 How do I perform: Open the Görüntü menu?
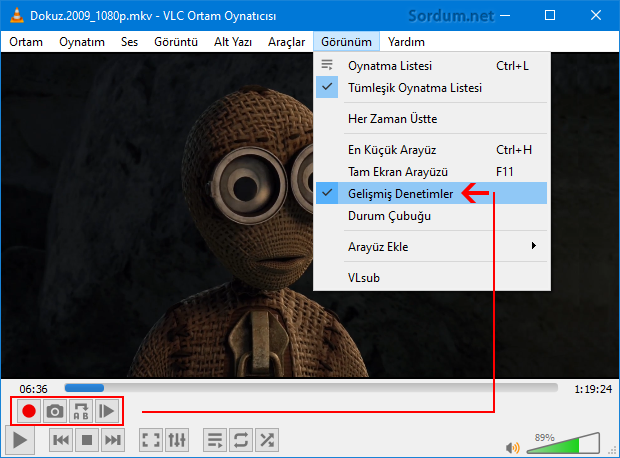pyautogui.click(x=176, y=42)
